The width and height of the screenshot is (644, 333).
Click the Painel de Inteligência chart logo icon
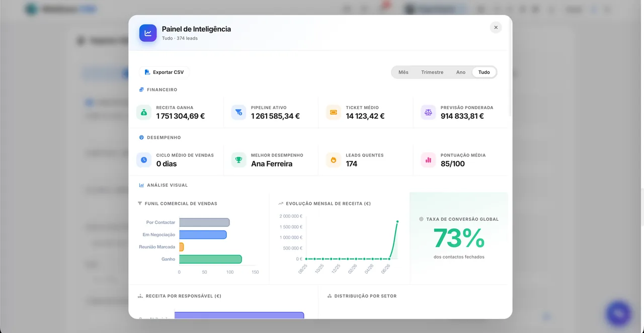tap(148, 33)
